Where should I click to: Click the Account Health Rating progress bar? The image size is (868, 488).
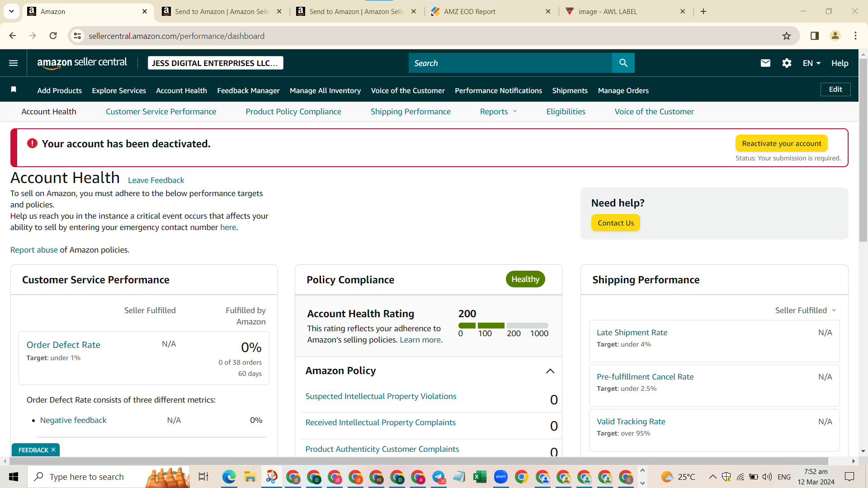tap(503, 325)
